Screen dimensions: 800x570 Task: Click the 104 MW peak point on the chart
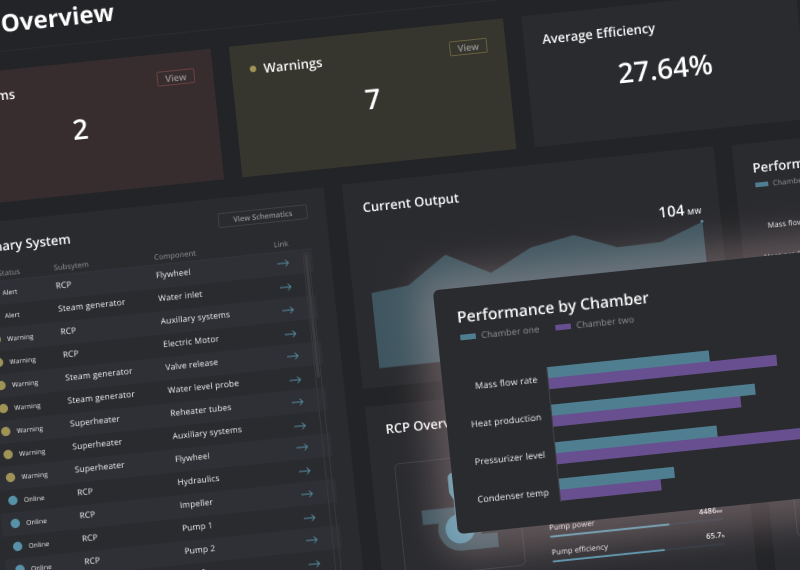(x=702, y=221)
